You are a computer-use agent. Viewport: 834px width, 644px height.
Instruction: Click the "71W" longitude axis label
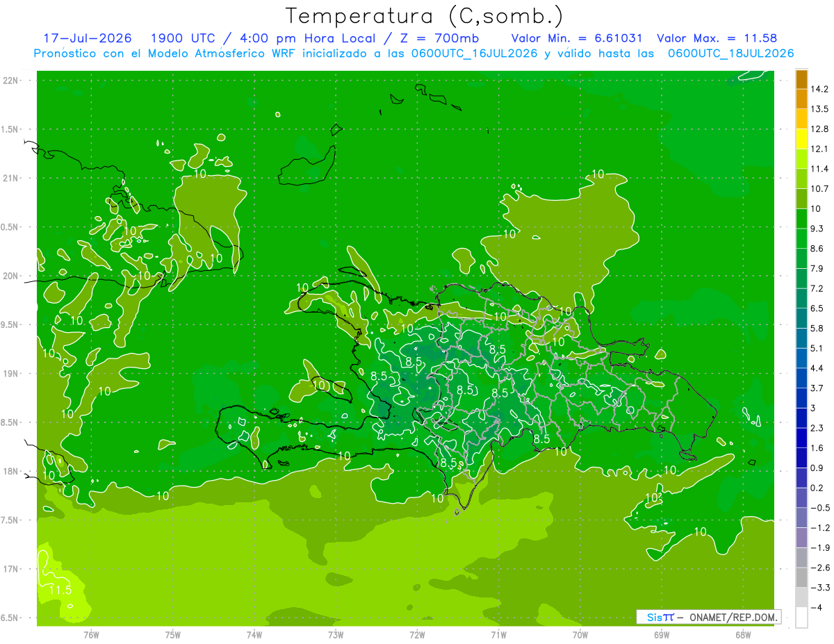click(498, 635)
